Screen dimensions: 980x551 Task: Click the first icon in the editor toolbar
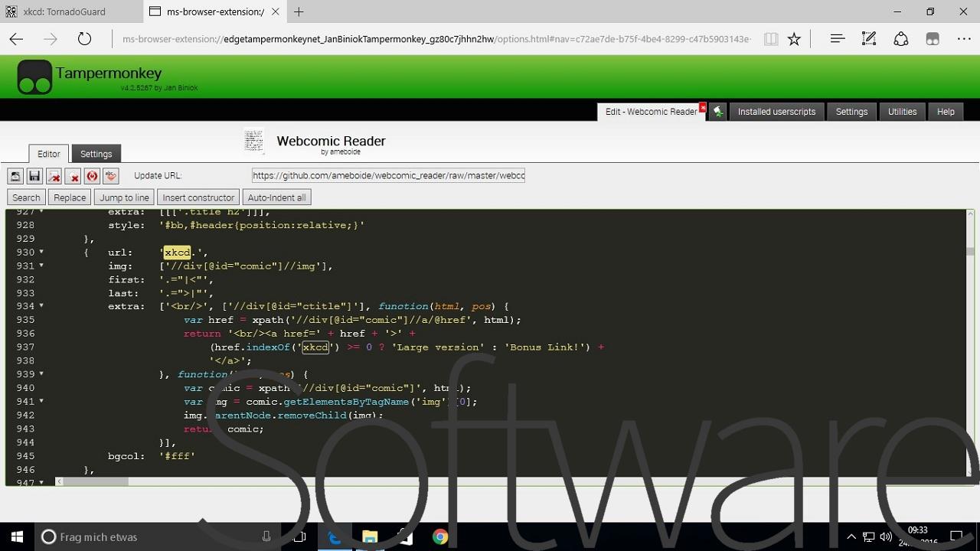click(x=15, y=176)
